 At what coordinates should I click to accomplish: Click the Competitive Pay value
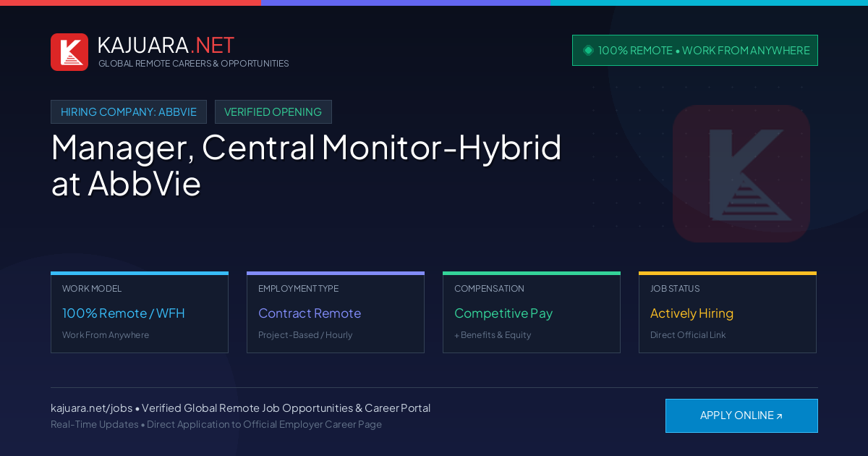[x=503, y=313]
